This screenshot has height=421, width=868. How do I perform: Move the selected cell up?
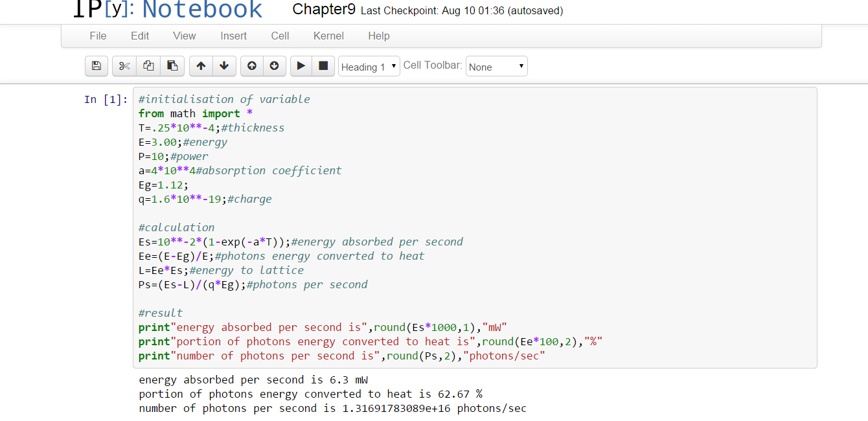coord(201,66)
